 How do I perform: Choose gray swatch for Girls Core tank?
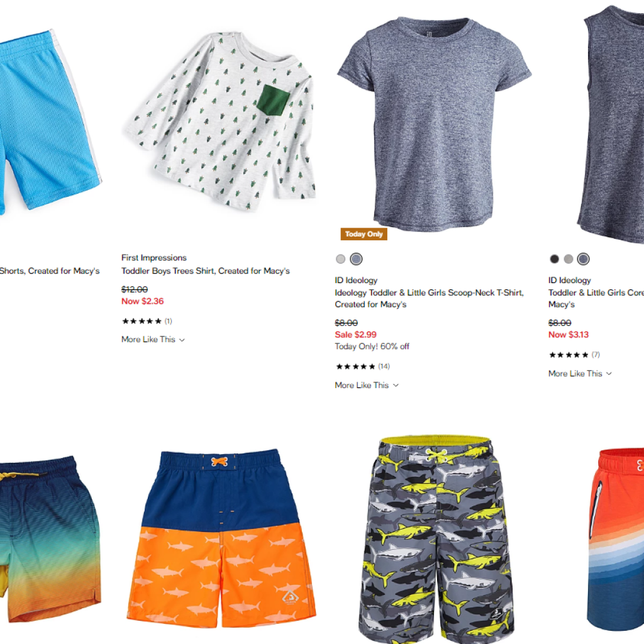[x=569, y=258]
